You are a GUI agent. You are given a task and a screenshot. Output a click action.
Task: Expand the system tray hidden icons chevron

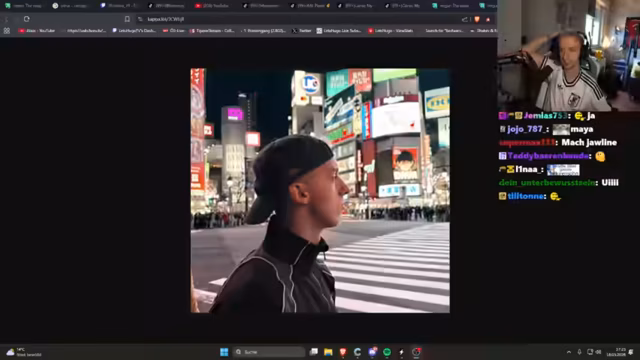pos(569,352)
